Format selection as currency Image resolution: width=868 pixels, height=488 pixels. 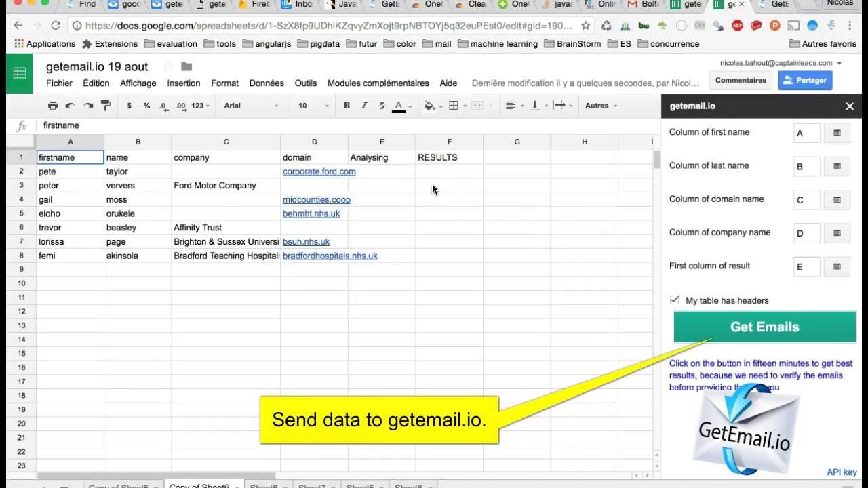129,106
